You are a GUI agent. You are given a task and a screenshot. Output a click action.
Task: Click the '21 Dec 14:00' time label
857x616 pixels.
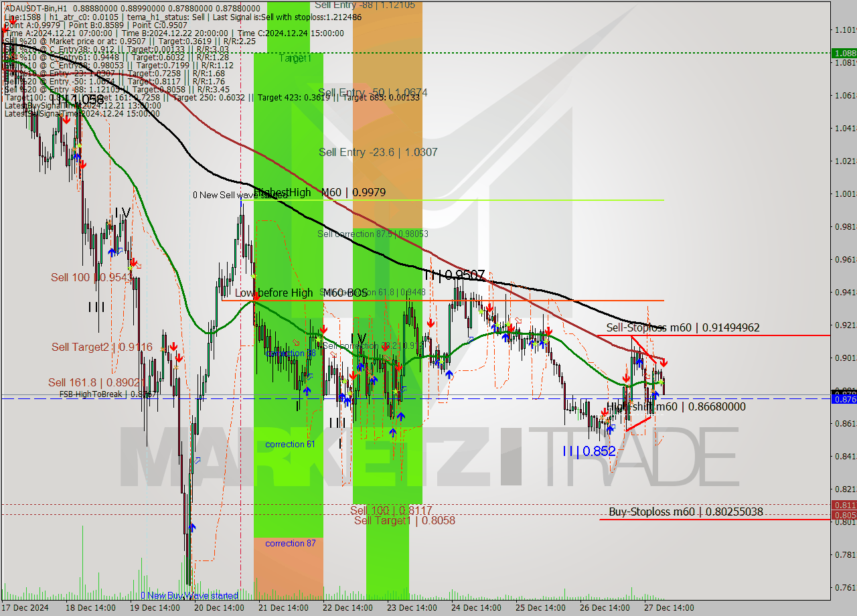click(x=283, y=608)
